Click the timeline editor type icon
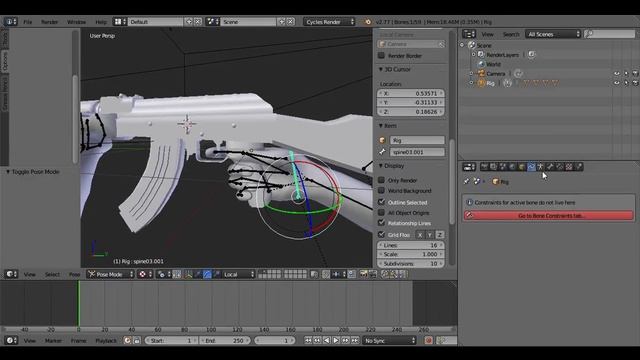This screenshot has height=360, width=640. point(11,340)
